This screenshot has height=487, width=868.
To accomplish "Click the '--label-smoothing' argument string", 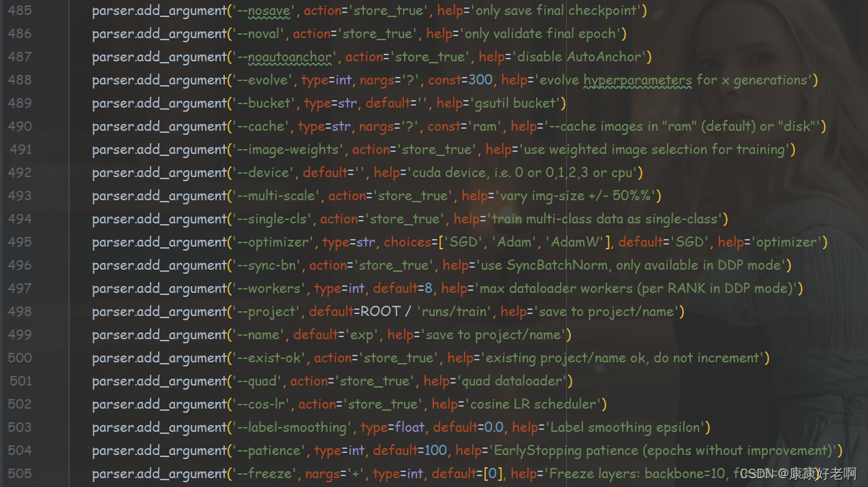I will (293, 427).
